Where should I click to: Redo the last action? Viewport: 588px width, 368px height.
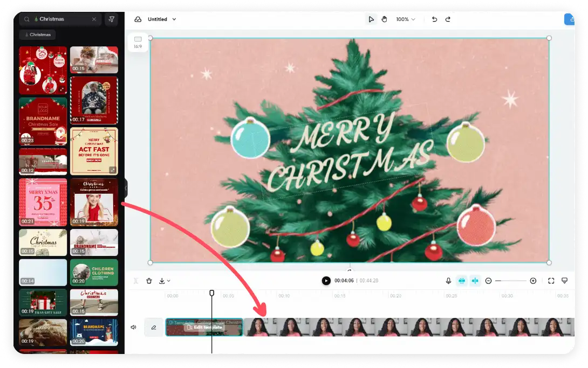pos(448,19)
